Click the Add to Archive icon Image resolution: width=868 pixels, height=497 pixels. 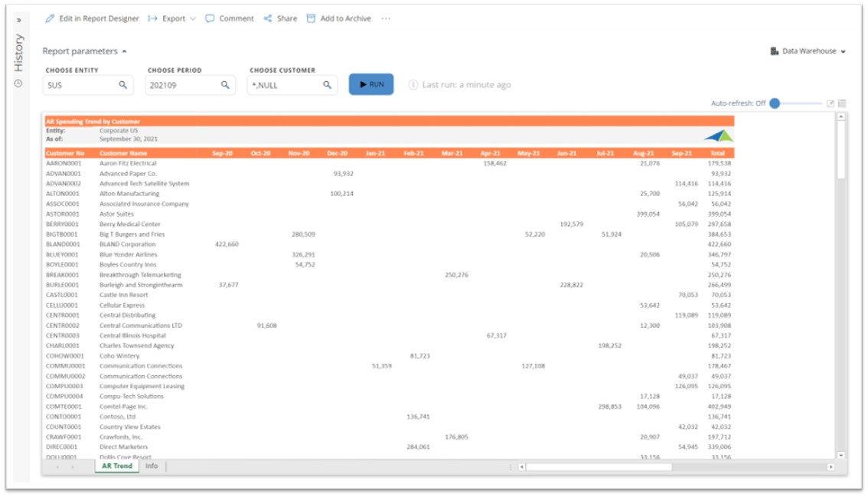click(311, 18)
